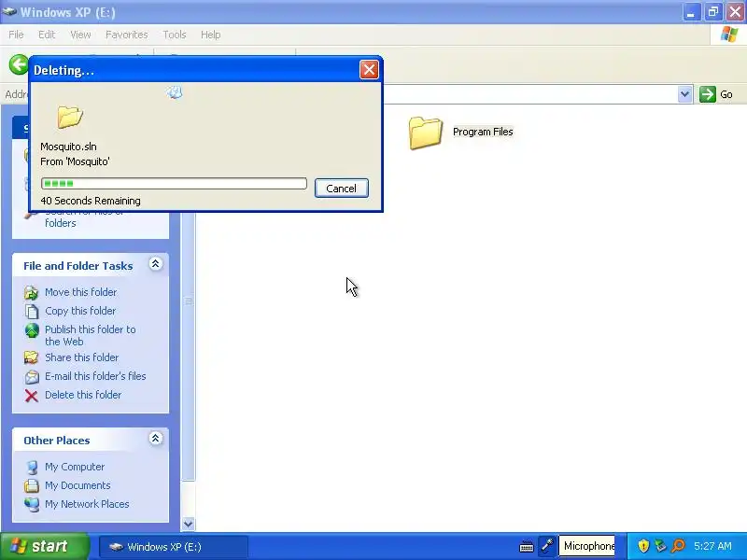Click the task pane scroll down arrow
Screen dimensions: 747x560
[x=189, y=524]
